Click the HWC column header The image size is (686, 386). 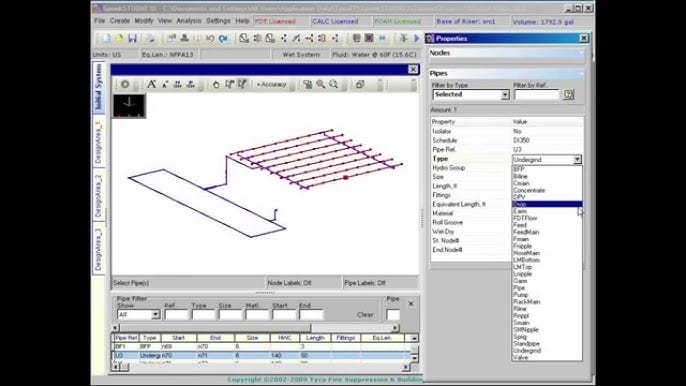tap(285, 338)
